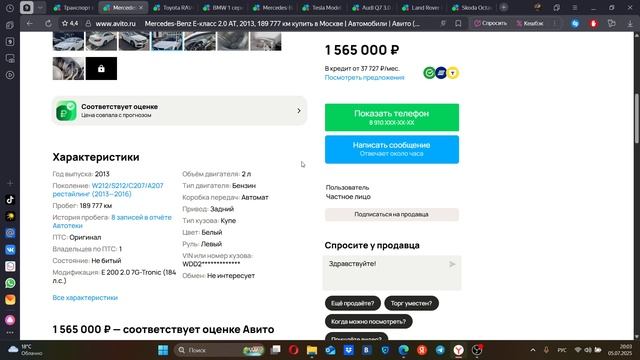Open the taskbar weather widget
Viewport: 640px width, 360px height.
tap(25, 350)
